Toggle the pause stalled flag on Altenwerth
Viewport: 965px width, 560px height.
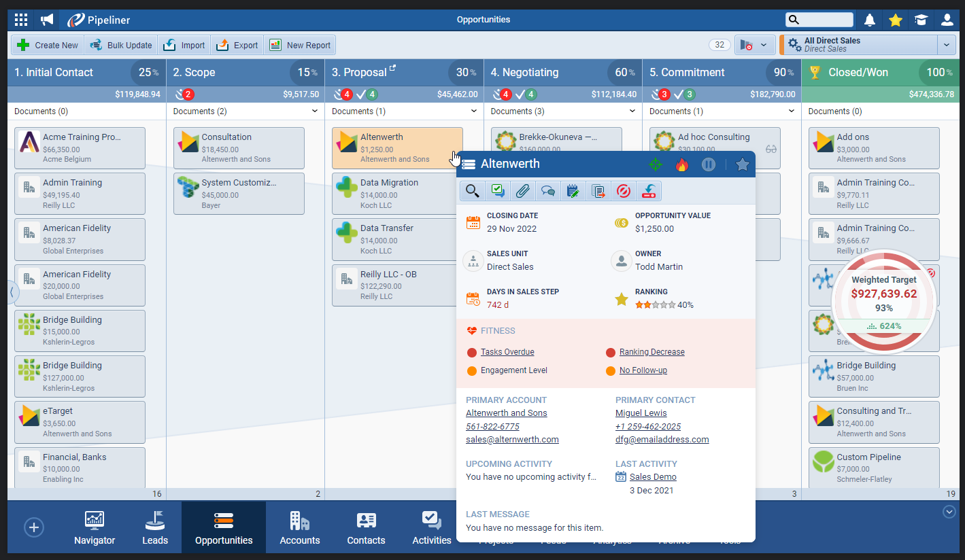click(709, 164)
